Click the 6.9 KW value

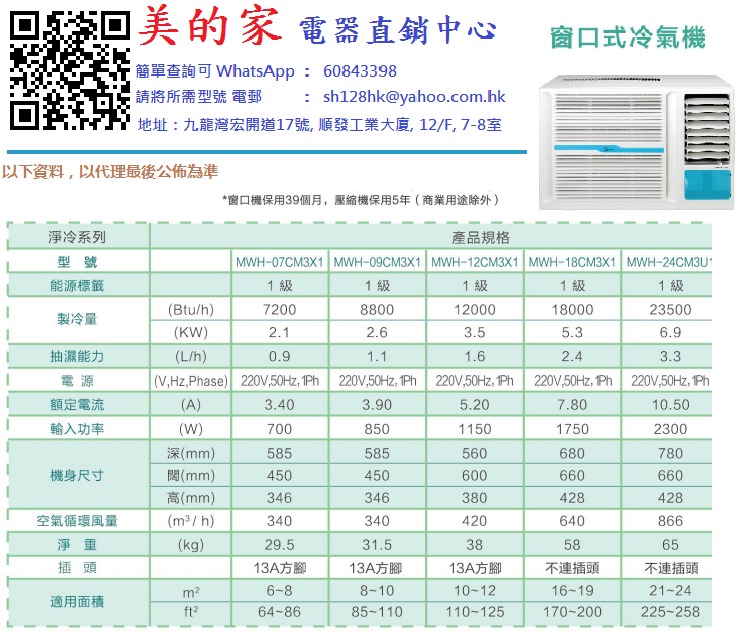tap(670, 332)
